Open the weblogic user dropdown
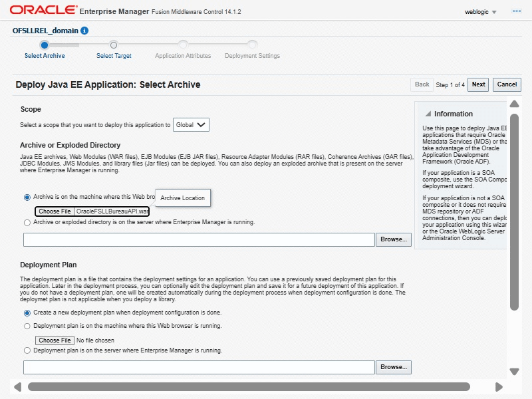 (x=480, y=12)
